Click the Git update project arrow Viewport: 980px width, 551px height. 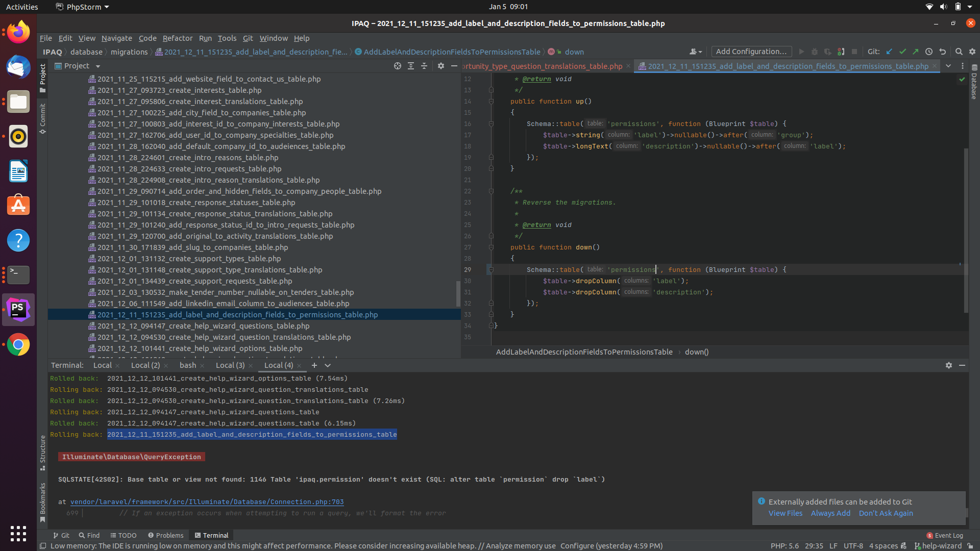[889, 52]
